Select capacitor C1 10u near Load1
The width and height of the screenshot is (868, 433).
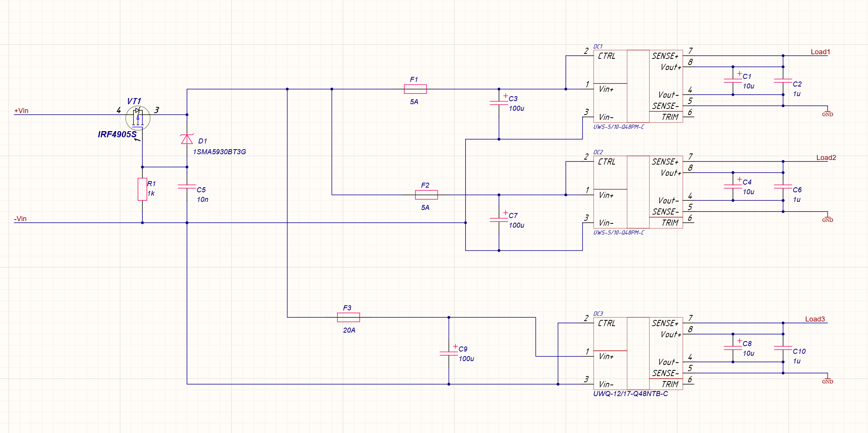pos(733,80)
